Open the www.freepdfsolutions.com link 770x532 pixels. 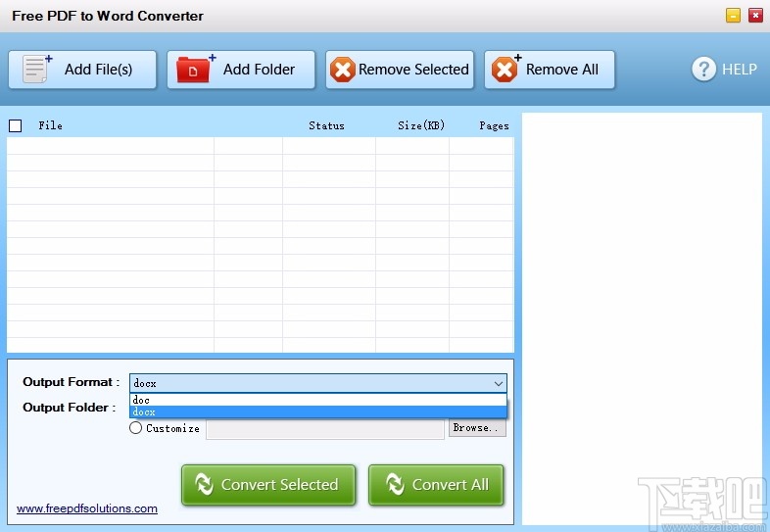pyautogui.click(x=87, y=508)
